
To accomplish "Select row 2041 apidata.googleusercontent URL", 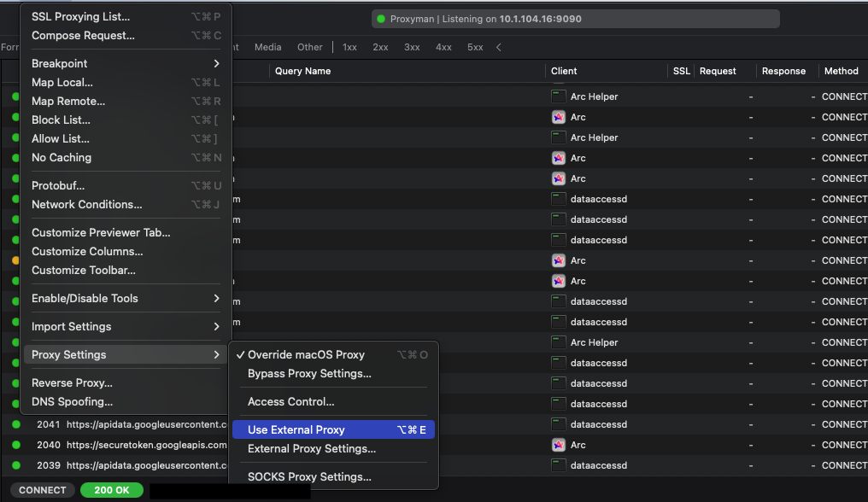I will click(x=147, y=424).
